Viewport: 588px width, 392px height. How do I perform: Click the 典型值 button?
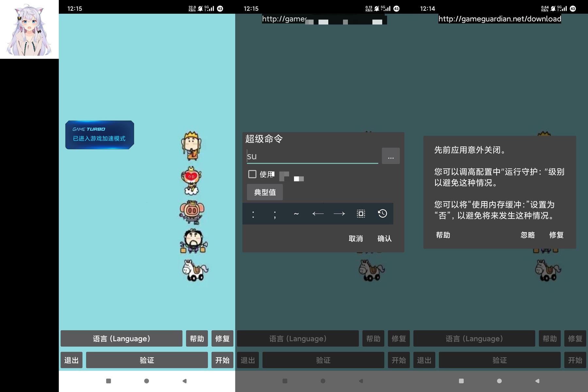coord(265,192)
